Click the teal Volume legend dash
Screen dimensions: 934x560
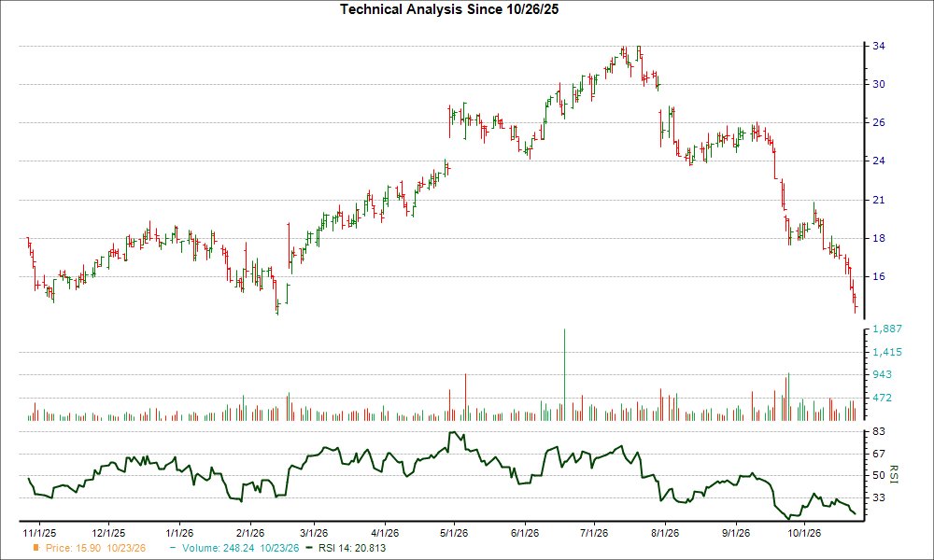click(173, 548)
